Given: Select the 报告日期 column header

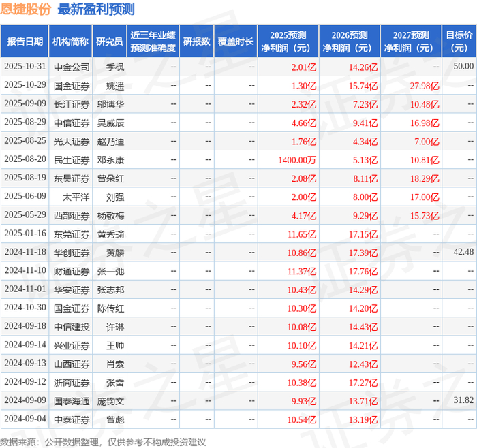Looking at the screenshot, I should 25,42.
